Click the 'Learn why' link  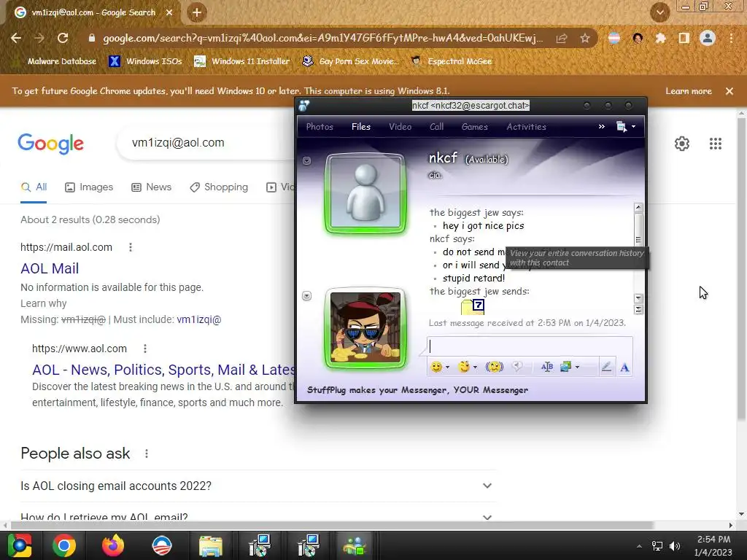(43, 304)
